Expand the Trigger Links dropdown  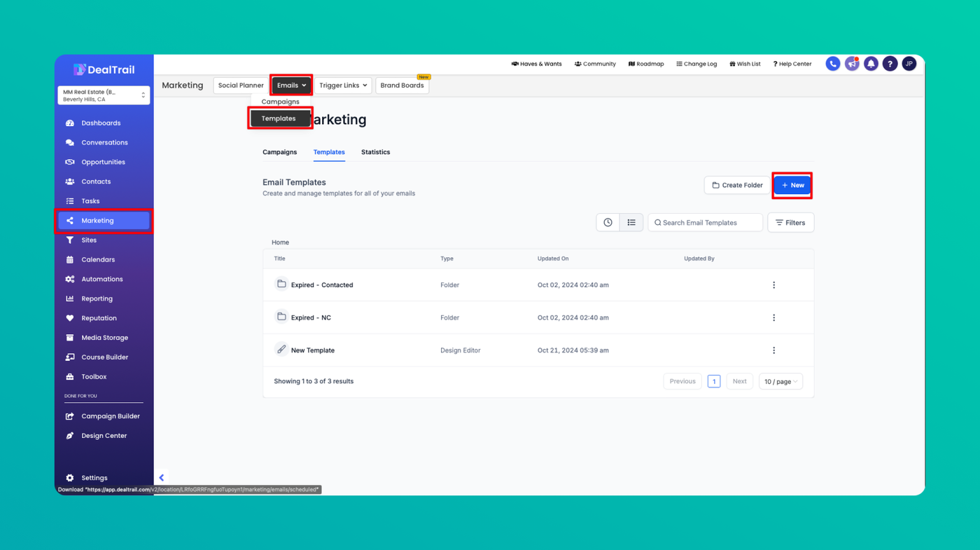(343, 85)
